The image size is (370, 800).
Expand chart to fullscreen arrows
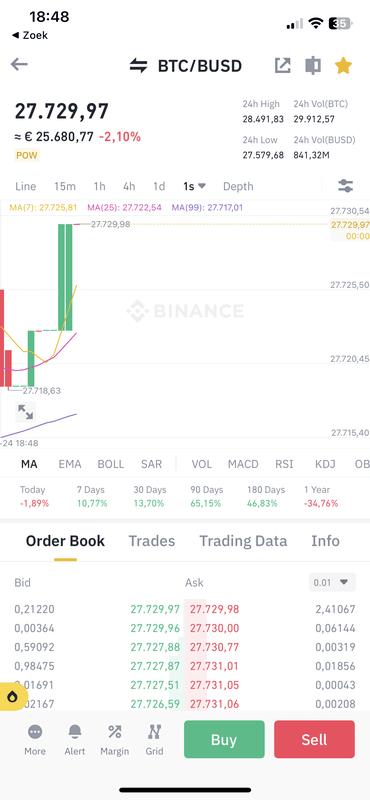pyautogui.click(x=25, y=411)
